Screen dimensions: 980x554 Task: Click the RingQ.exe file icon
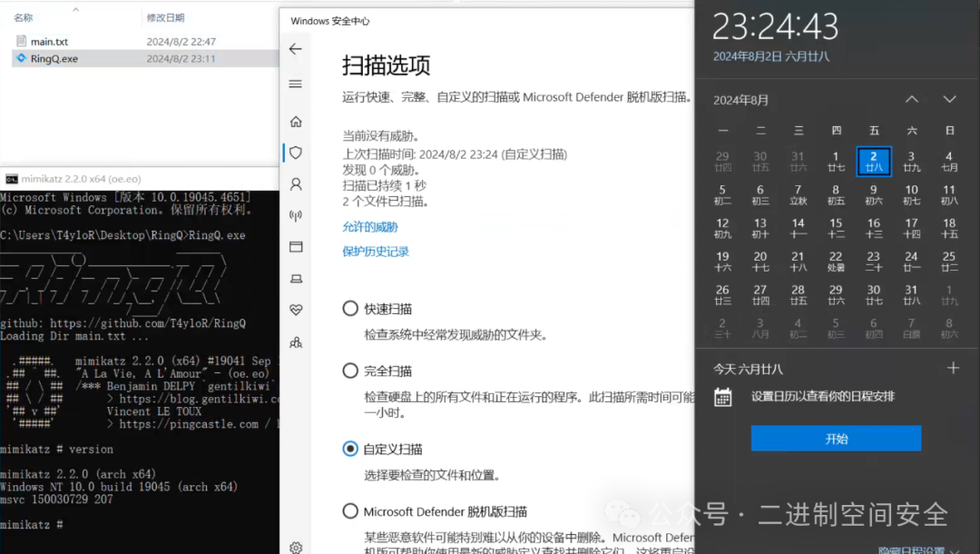[x=21, y=58]
